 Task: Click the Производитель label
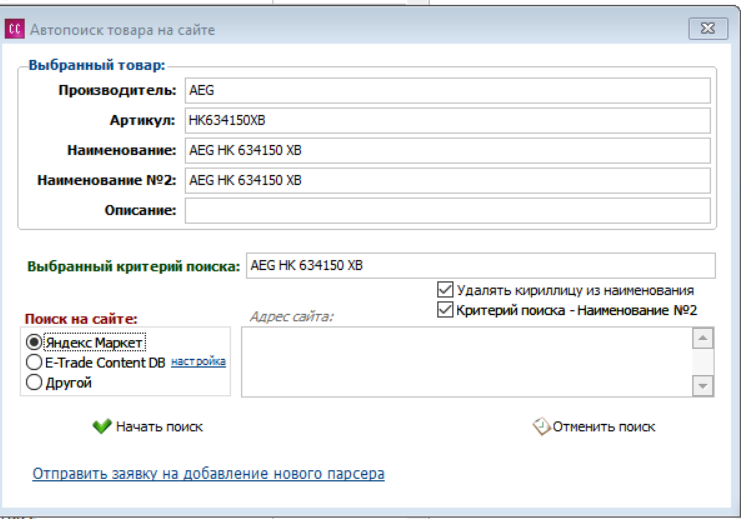click(117, 90)
